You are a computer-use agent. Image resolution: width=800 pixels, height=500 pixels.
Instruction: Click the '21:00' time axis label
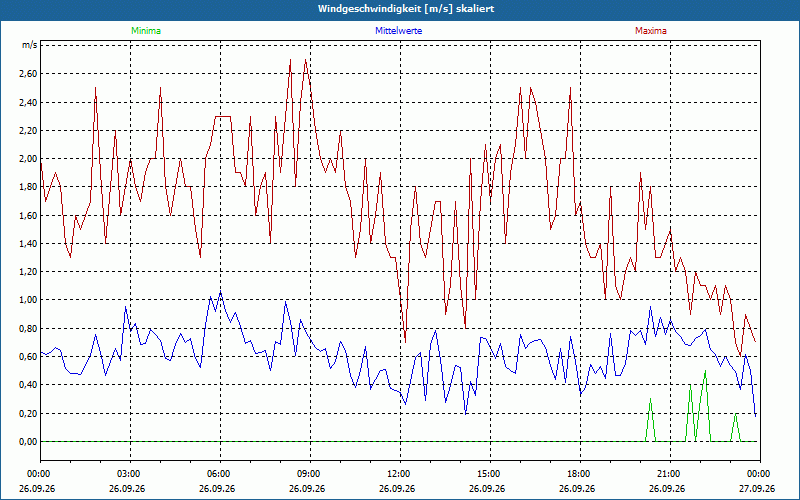coord(670,474)
